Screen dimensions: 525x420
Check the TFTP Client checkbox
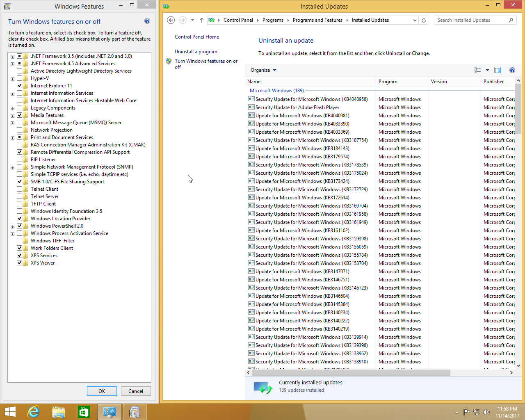[19, 204]
